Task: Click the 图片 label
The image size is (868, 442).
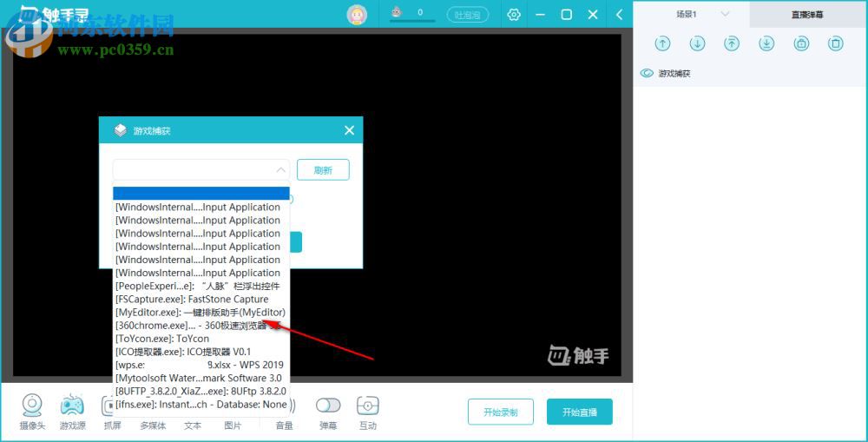Action: pyautogui.click(x=233, y=426)
